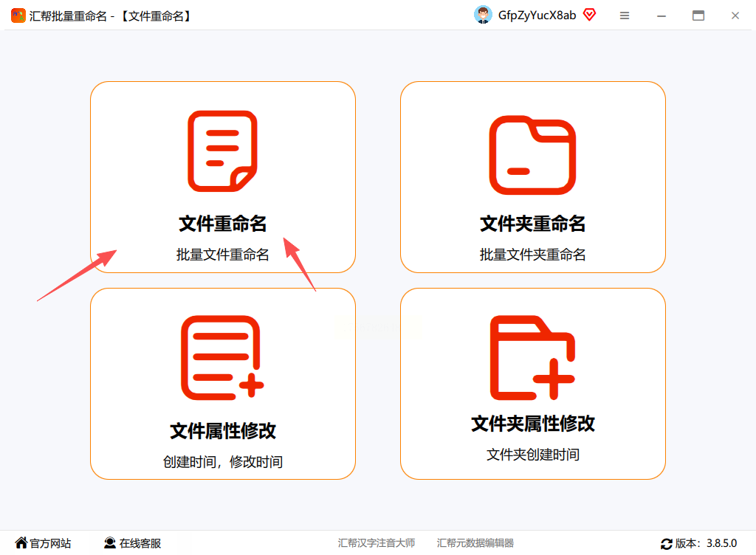Click the red VIP diamond badge
Viewport: 756px width, 555px height.
(x=589, y=15)
